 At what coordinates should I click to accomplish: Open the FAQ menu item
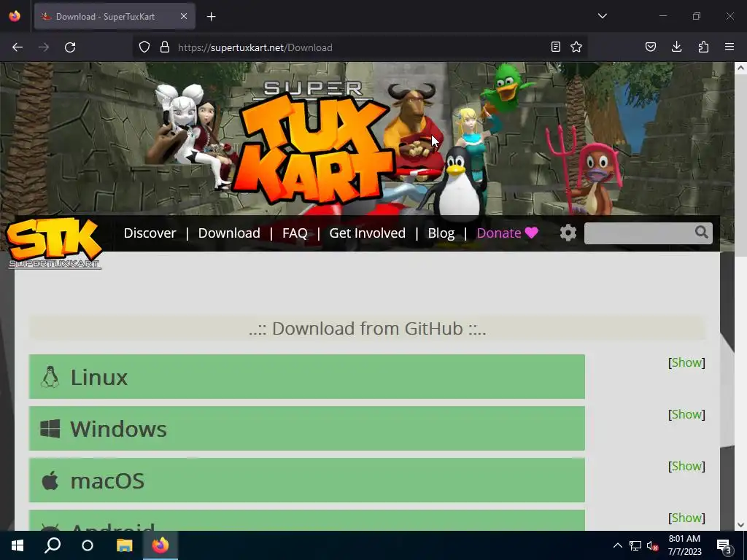pyautogui.click(x=295, y=233)
